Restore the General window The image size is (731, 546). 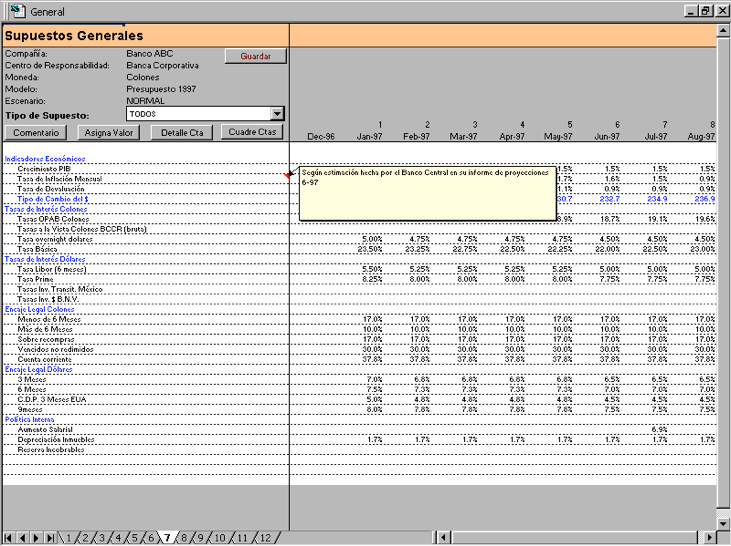706,11
